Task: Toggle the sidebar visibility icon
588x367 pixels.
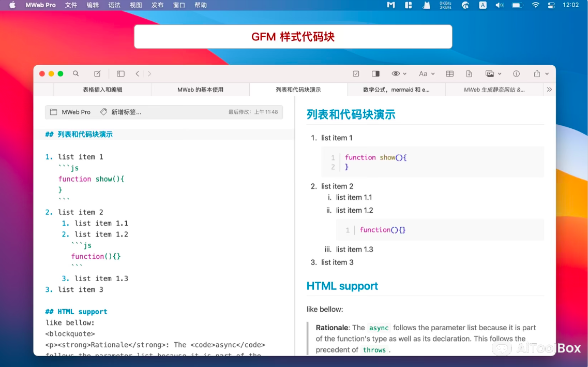Action: 120,74
